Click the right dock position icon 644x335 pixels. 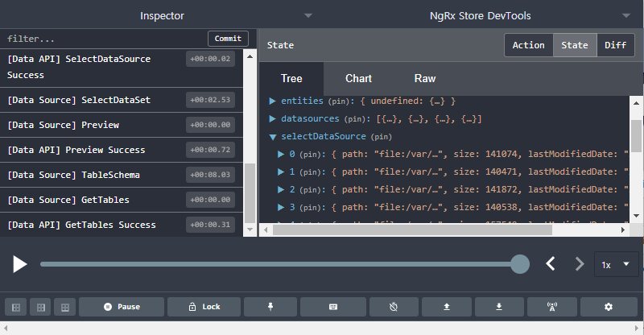pyautogui.click(x=65, y=307)
